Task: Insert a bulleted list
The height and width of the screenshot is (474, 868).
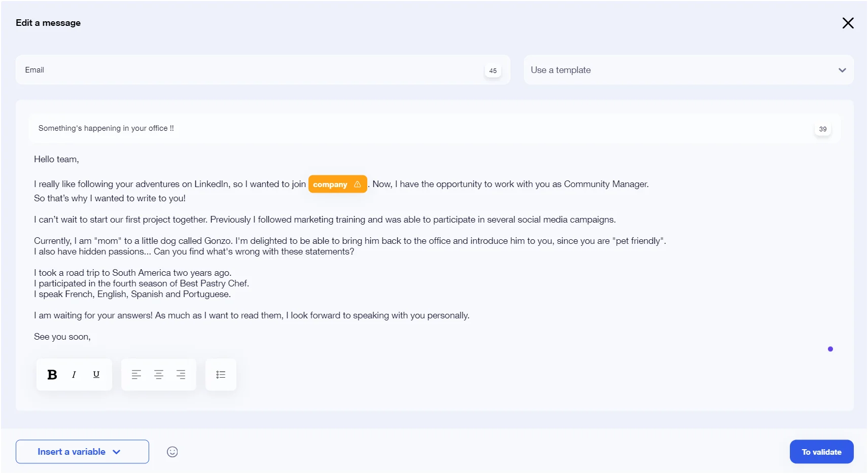Action: [x=221, y=375]
